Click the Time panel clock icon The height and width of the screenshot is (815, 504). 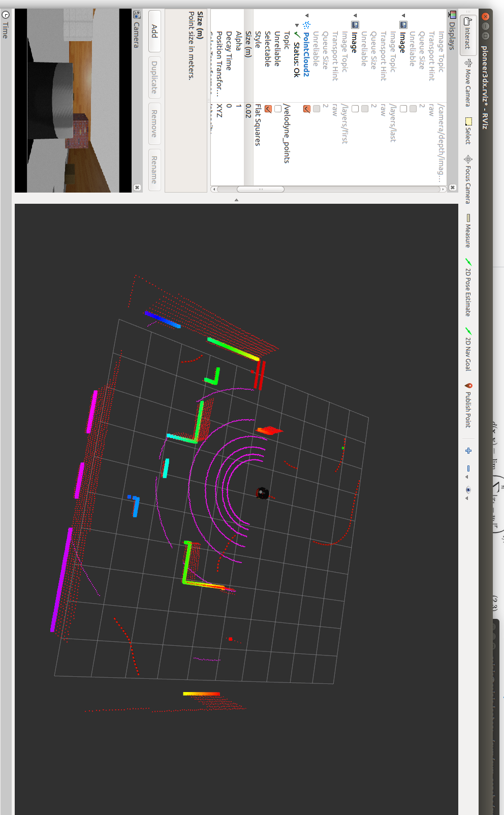[6, 15]
